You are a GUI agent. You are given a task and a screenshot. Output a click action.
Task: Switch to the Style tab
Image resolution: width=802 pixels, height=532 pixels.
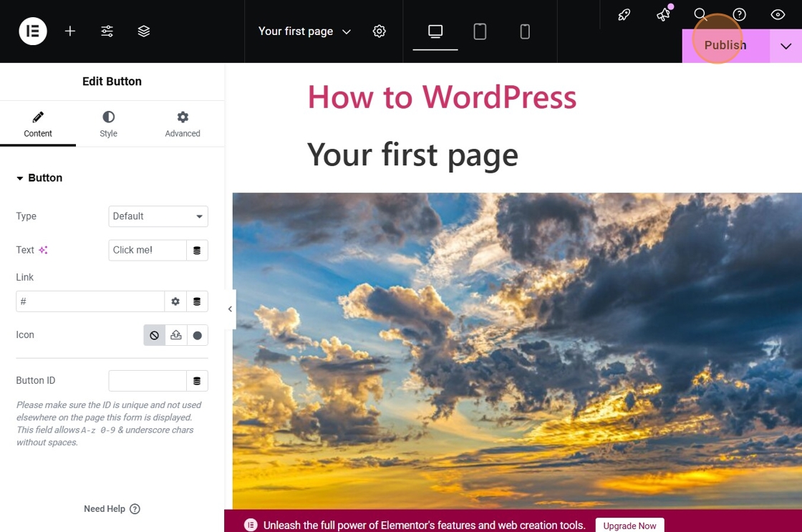point(108,125)
